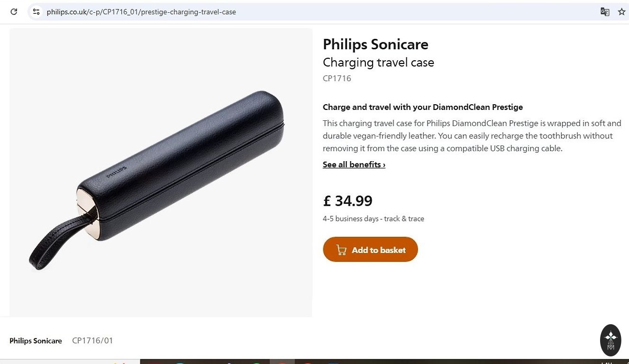
Task: Click Philips Sonicare in the bottom sticky bar
Action: [x=36, y=341]
